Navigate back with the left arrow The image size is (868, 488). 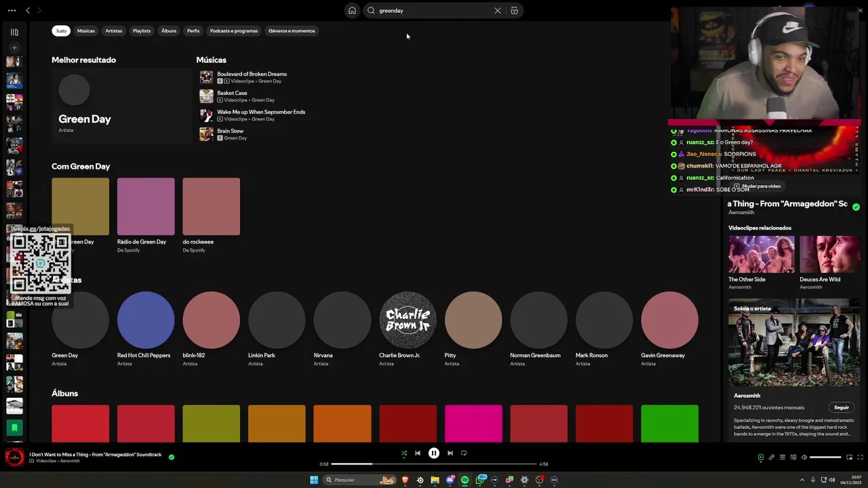tap(28, 11)
